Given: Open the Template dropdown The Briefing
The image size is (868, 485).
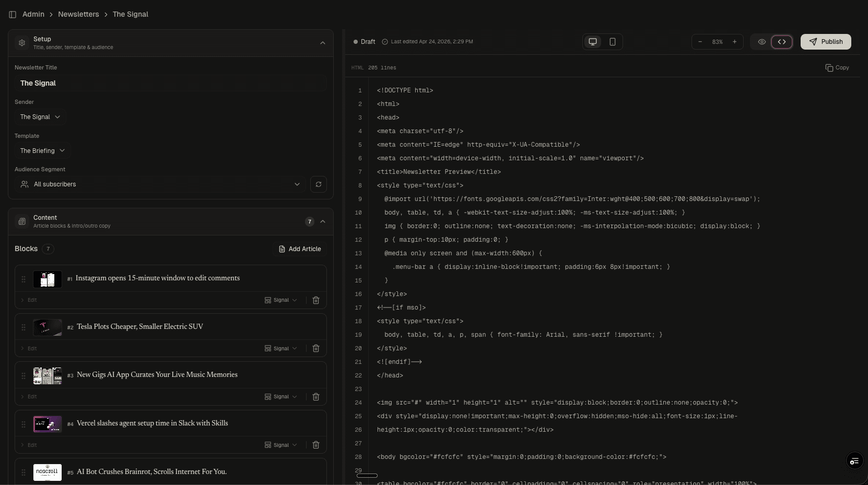Looking at the screenshot, I should click(42, 151).
